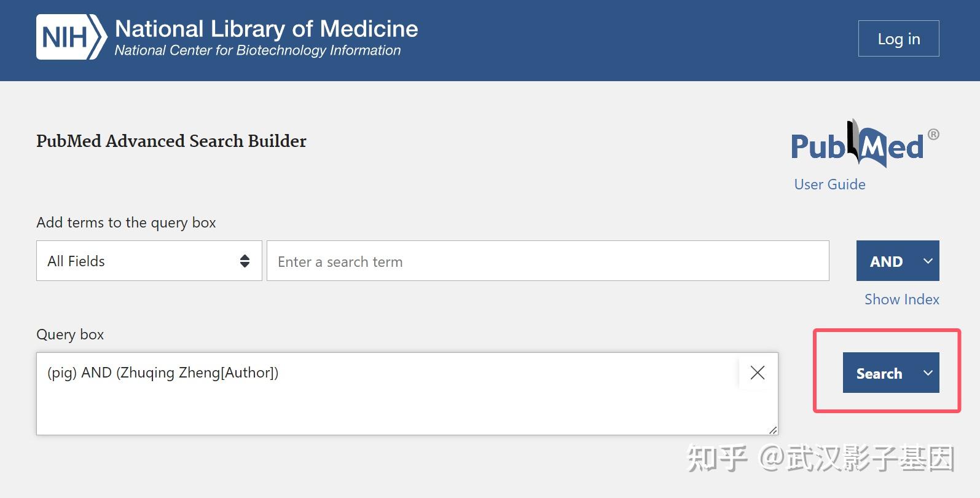Viewport: 980px width, 498px height.
Task: Expand the chevron on the AND button
Action: 928,261
